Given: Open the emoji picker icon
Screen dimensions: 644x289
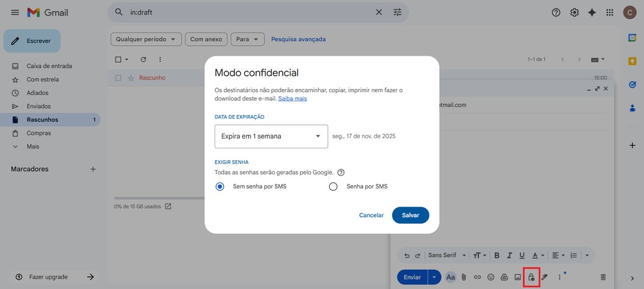Looking at the screenshot, I should pyautogui.click(x=490, y=277).
